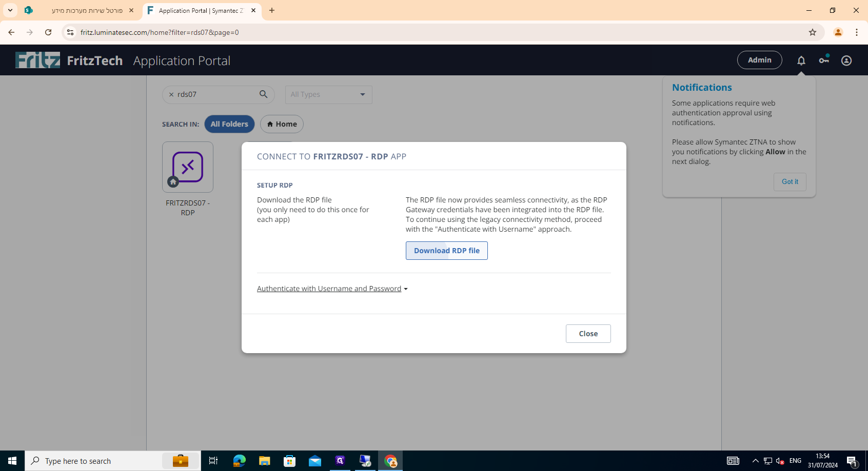The image size is (868, 471).
Task: Select the All Folders filter
Action: tap(229, 124)
